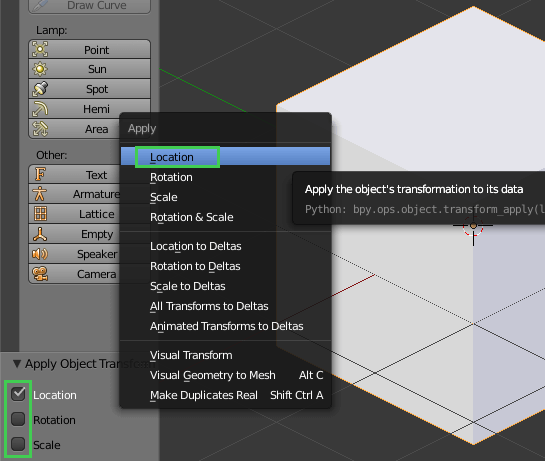Add a Hemi lamp
This screenshot has height=461, width=545.
point(89,109)
